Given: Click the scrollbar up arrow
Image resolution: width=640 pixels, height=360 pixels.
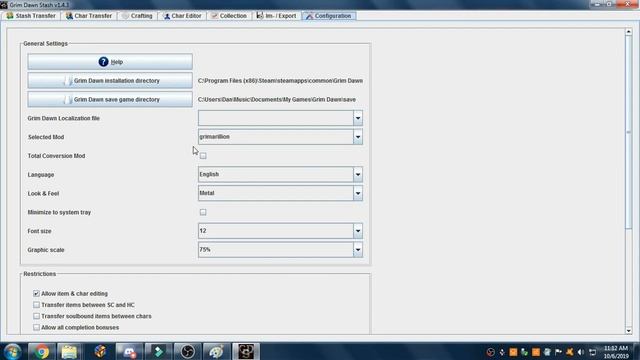Looking at the screenshot, I should click(x=629, y=31).
